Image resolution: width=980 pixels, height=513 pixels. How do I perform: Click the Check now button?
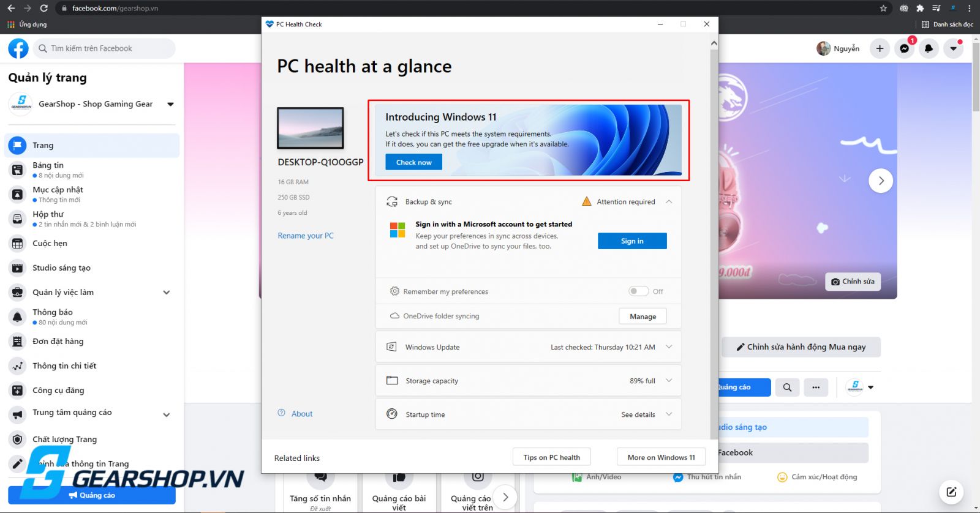(413, 162)
